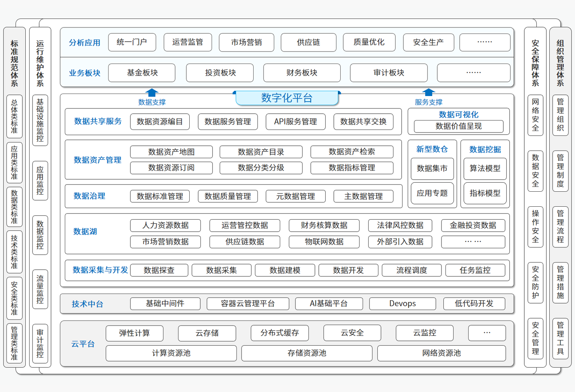575x392 pixels.
Task: Select the 法律风控数据 box
Action: [400, 226]
